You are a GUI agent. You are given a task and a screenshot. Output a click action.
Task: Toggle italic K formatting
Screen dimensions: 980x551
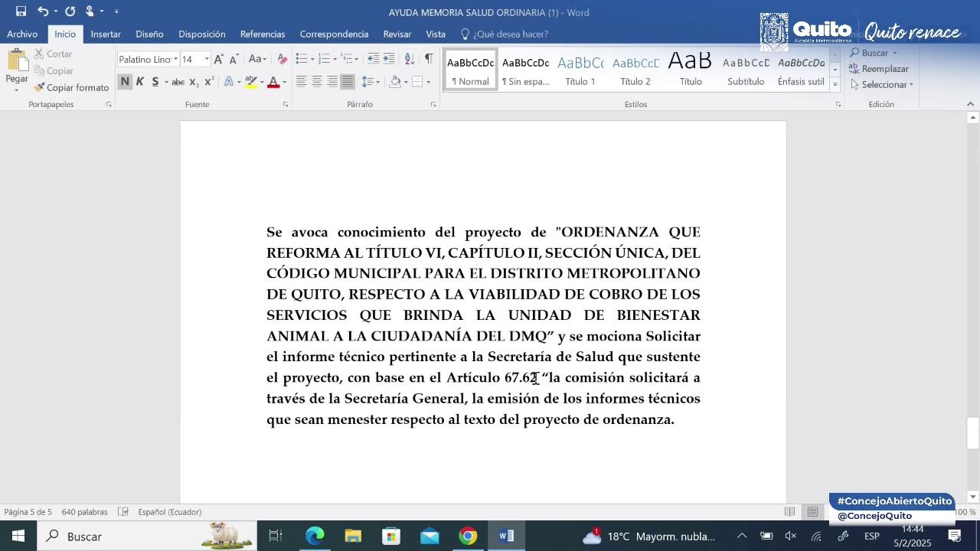click(x=140, y=82)
